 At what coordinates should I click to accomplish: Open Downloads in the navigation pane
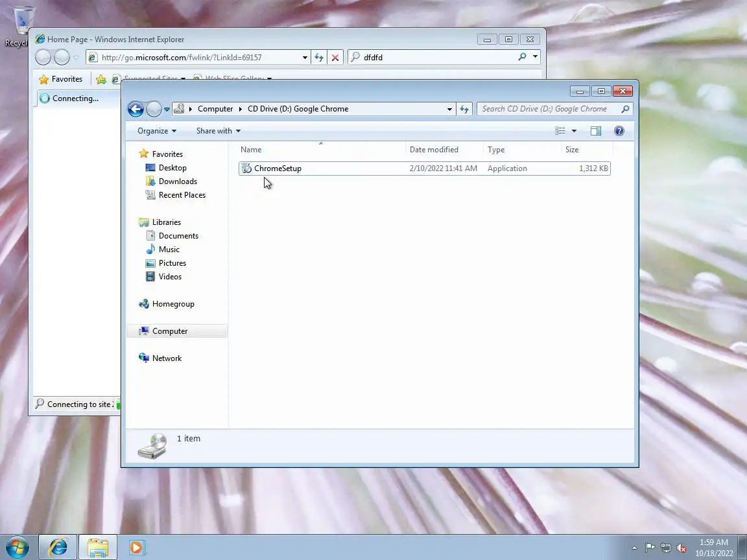click(178, 181)
